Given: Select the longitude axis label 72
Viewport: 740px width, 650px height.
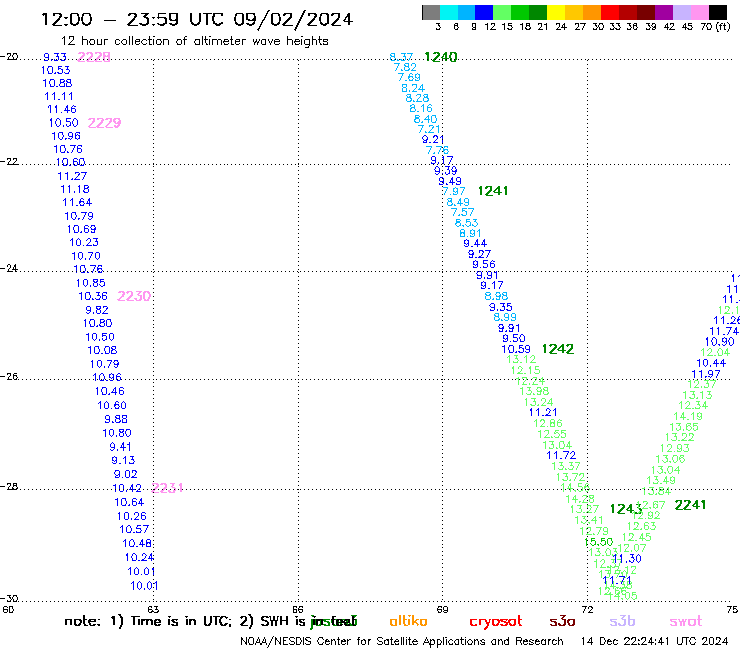Looking at the screenshot, I should point(587,610).
